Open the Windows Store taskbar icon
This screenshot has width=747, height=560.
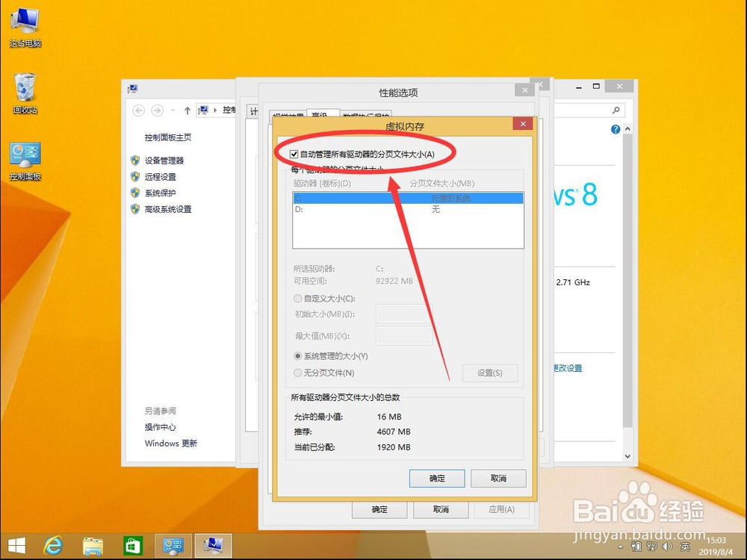click(133, 546)
